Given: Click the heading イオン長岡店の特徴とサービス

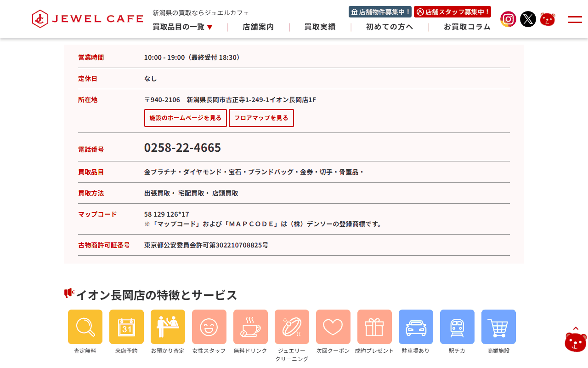Looking at the screenshot, I should 156,295.
